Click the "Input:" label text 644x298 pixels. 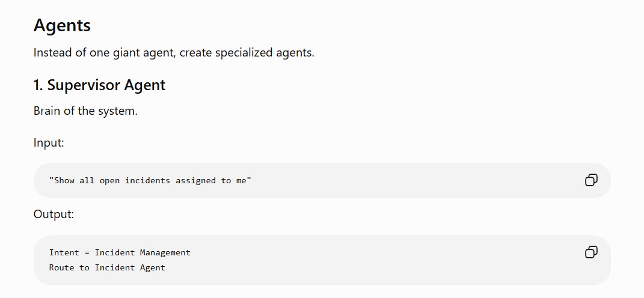pyautogui.click(x=49, y=143)
